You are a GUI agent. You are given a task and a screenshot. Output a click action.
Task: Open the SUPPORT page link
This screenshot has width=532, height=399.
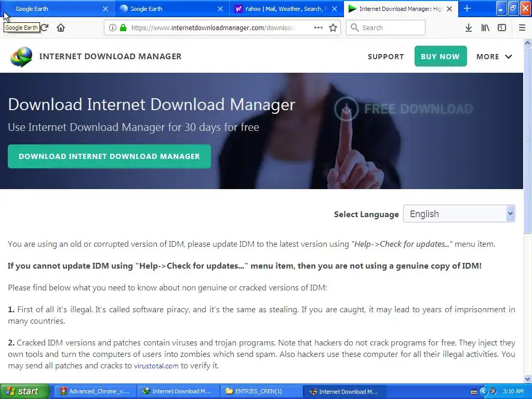(386, 57)
